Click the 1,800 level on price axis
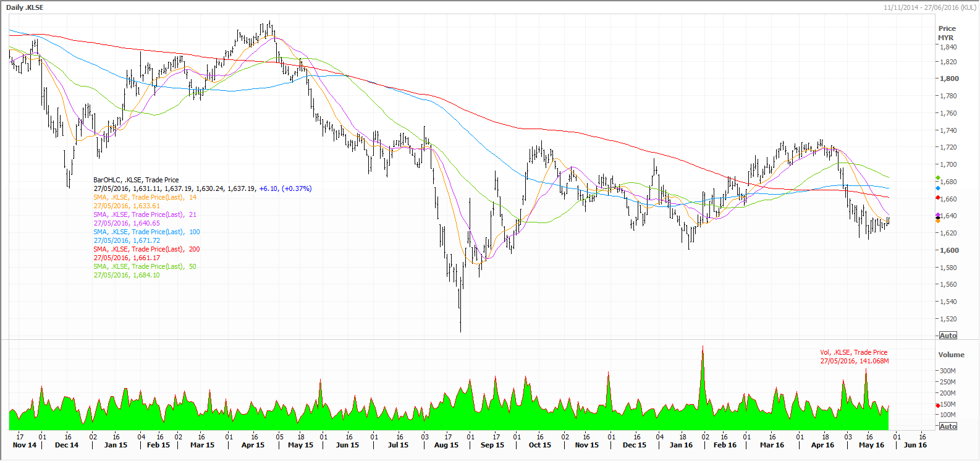This screenshot has height=461, width=980. 949,78
